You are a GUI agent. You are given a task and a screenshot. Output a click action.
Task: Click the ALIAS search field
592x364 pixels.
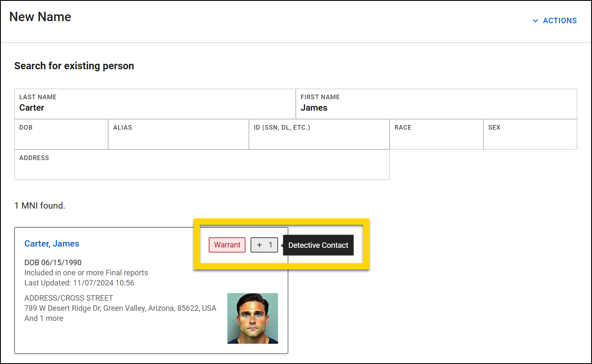coord(178,134)
